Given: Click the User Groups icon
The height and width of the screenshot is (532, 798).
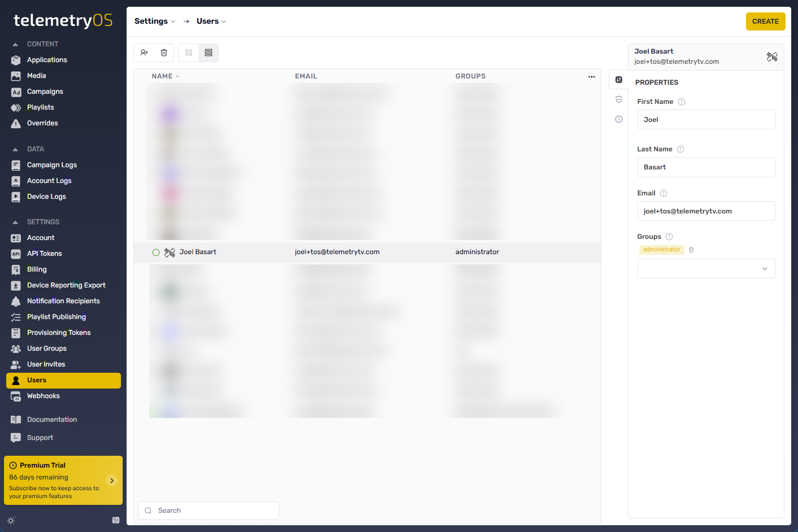Looking at the screenshot, I should click(16, 348).
